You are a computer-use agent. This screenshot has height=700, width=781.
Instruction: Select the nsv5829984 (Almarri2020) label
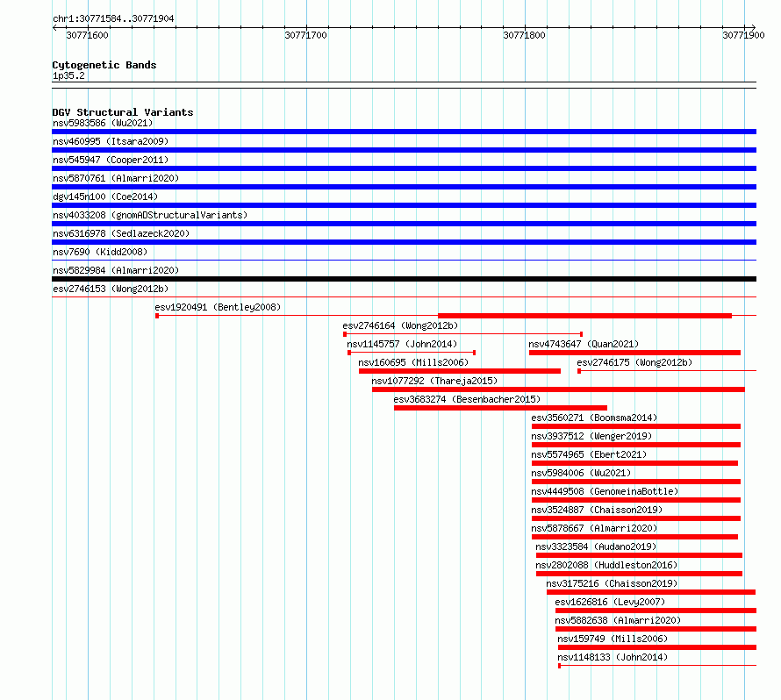(116, 270)
